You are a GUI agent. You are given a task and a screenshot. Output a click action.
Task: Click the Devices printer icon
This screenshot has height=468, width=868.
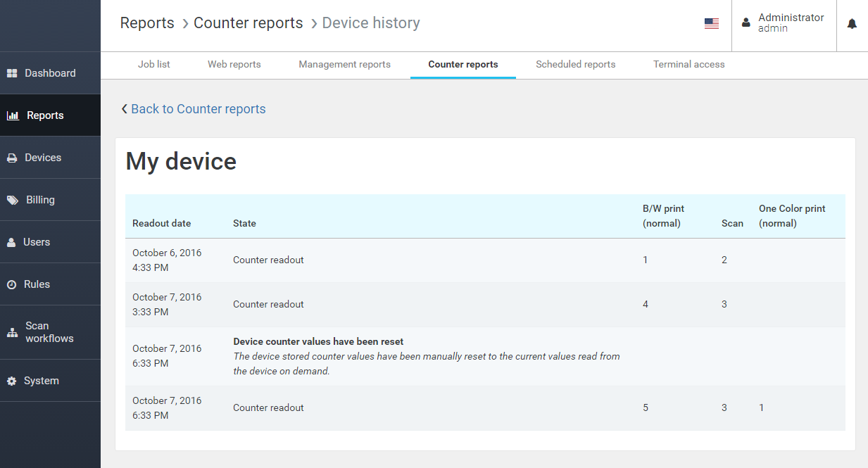(12, 158)
